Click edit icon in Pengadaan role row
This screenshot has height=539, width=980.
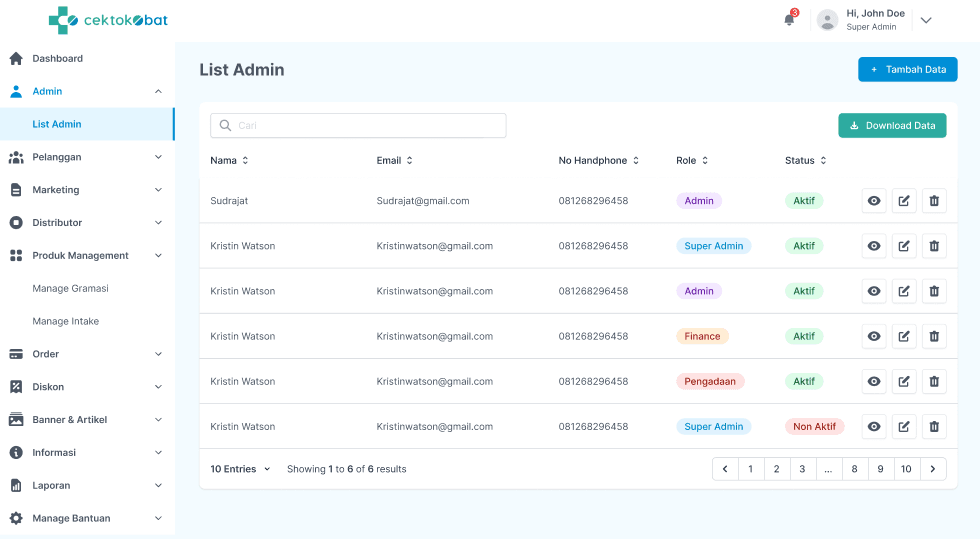904,381
